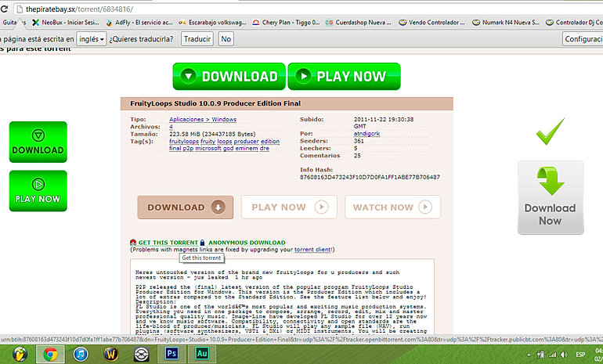
Task: Open Numark N4 Nueva bookmark
Action: pyautogui.click(x=506, y=23)
